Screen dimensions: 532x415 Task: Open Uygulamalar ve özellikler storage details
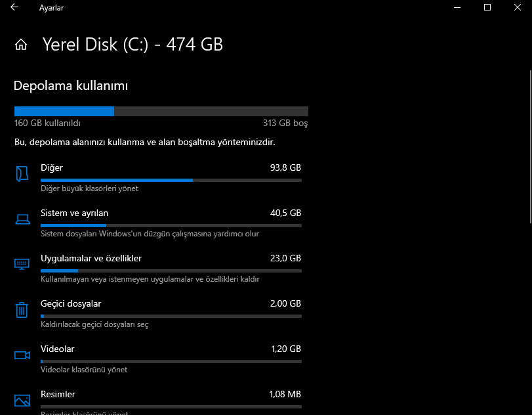point(91,259)
